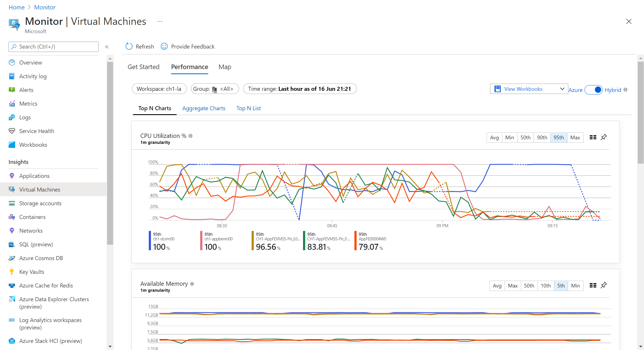Select Max percentile for CPU Utilization
The image size is (644, 350).
[575, 138]
